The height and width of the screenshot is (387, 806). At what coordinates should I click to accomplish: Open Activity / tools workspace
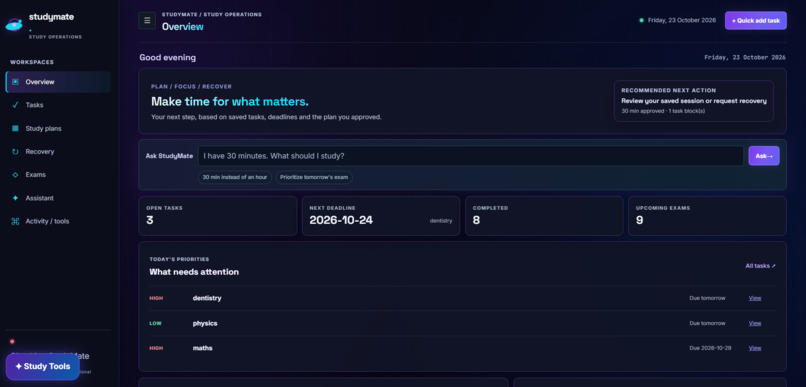pyautogui.click(x=58, y=222)
